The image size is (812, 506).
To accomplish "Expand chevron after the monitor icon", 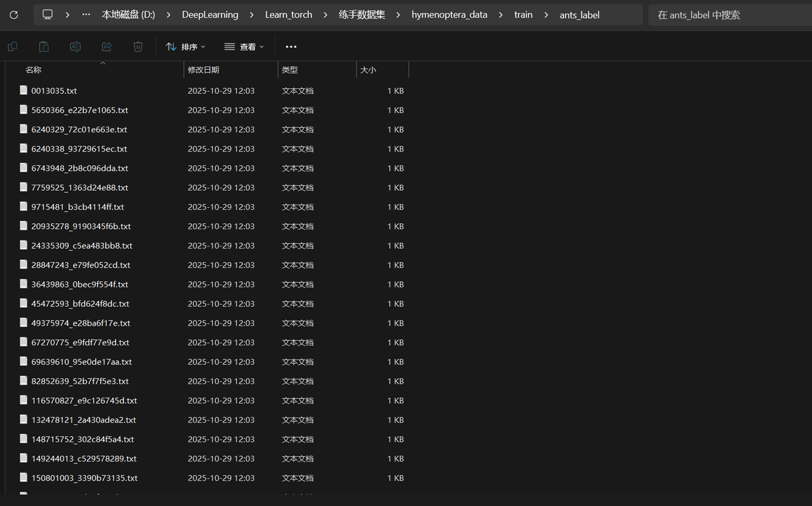I will 68,15.
